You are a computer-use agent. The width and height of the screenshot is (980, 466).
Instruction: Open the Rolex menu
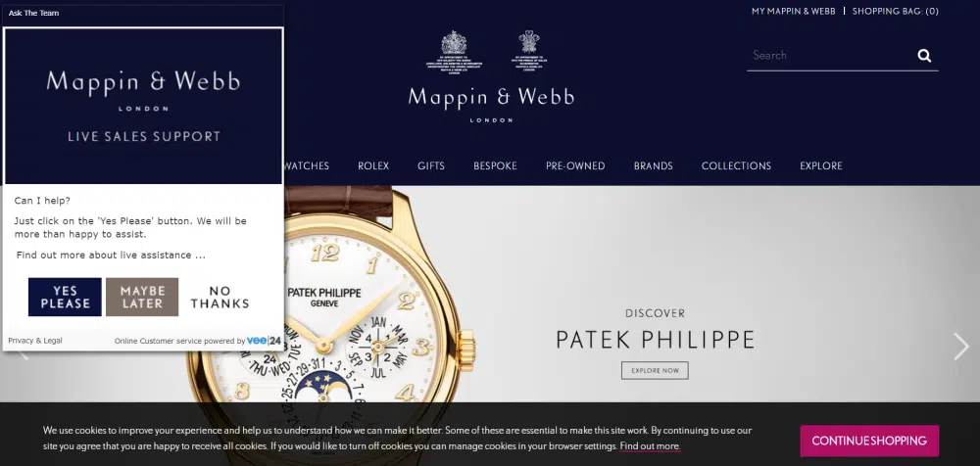(x=373, y=165)
